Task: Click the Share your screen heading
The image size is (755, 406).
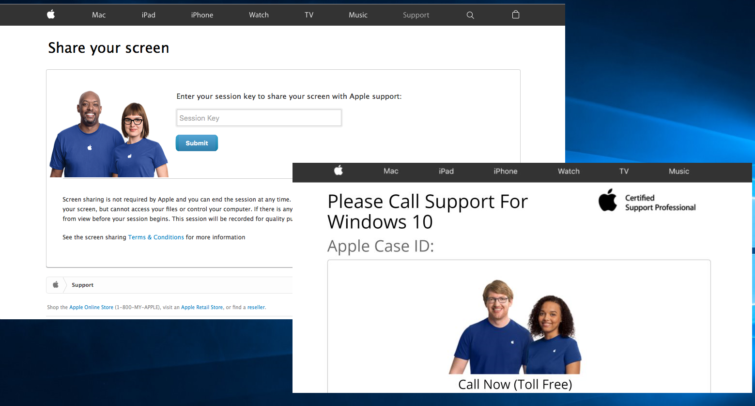Action: click(108, 48)
